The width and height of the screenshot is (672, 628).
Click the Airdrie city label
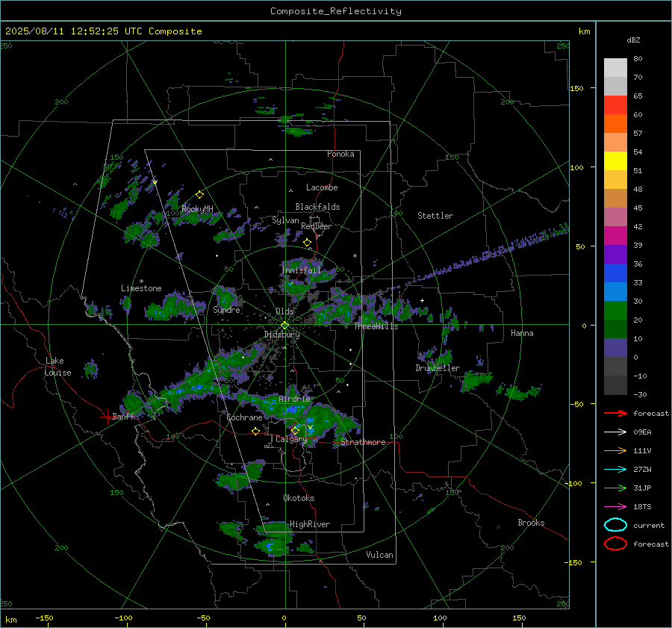tap(294, 399)
